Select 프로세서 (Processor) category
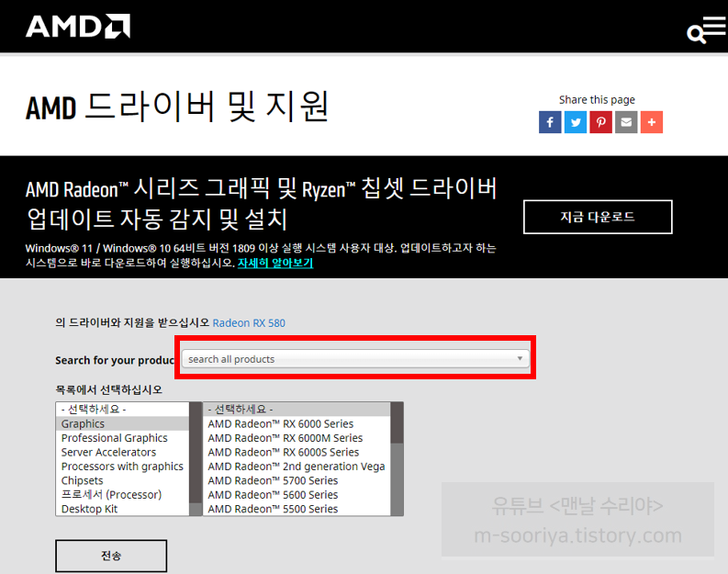Screen dimensions: 728x574 click(x=123, y=495)
